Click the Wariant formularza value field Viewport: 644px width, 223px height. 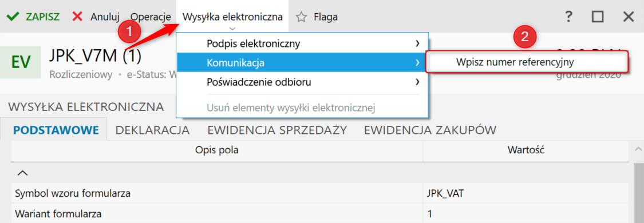point(526,214)
